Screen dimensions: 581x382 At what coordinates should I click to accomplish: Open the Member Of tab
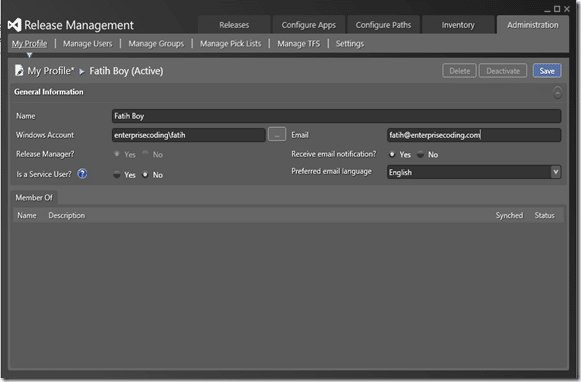click(34, 197)
